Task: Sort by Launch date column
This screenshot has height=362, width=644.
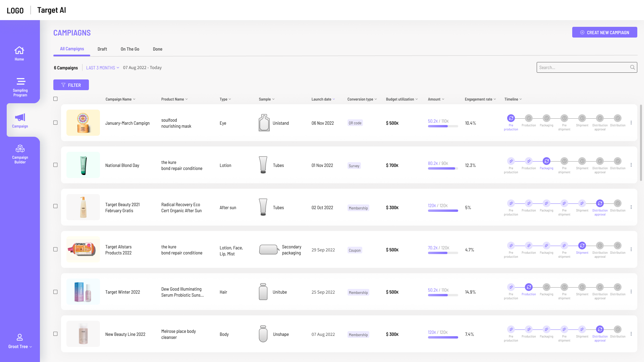Action: click(x=323, y=99)
